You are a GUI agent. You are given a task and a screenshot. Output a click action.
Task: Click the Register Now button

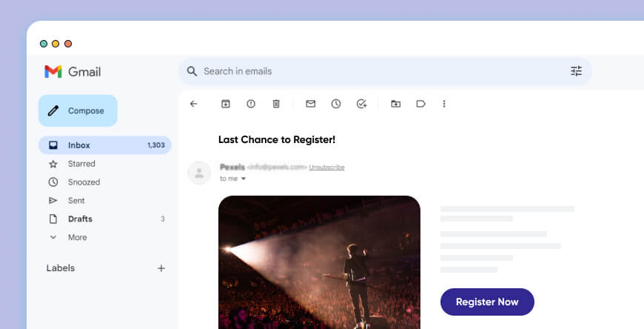click(487, 302)
